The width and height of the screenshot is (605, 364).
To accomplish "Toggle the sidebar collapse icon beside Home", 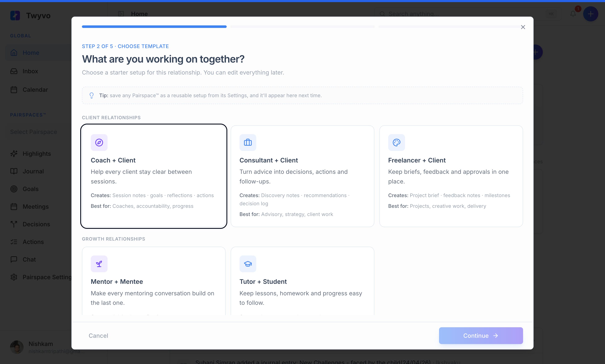I will [x=121, y=14].
